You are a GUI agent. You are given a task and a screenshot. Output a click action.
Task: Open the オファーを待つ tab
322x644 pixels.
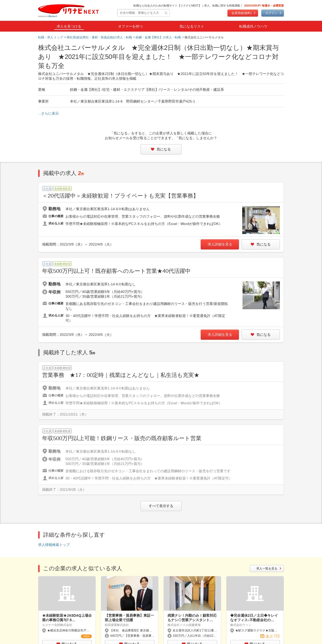coord(130,26)
